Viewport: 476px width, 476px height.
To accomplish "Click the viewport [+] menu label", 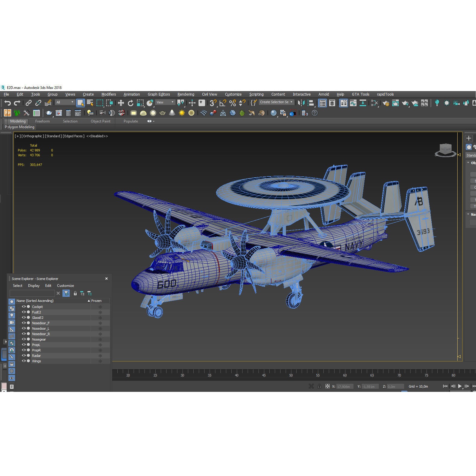I will click(x=18, y=136).
